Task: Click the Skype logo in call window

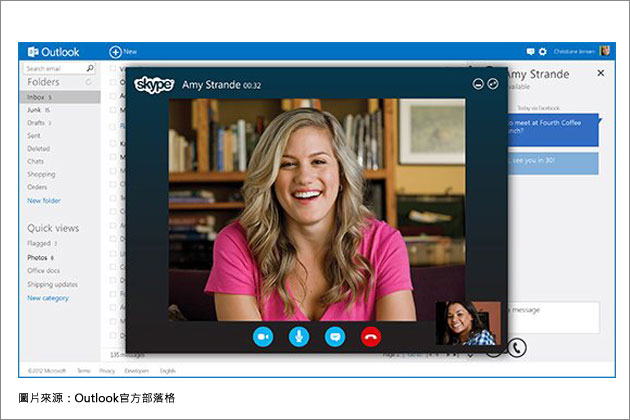Action: click(154, 84)
